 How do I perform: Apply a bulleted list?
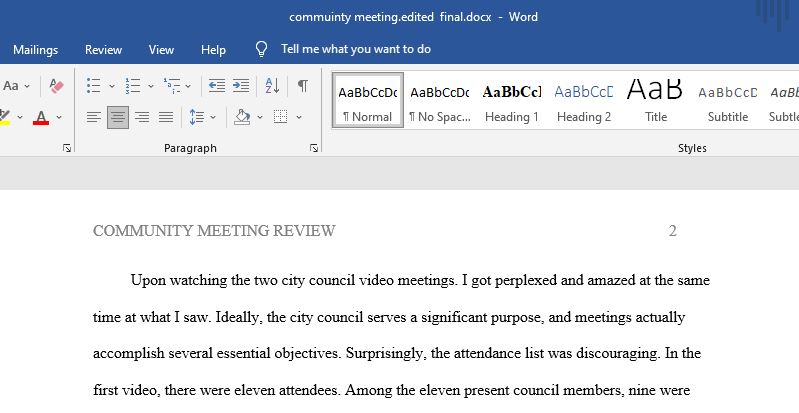(x=93, y=86)
